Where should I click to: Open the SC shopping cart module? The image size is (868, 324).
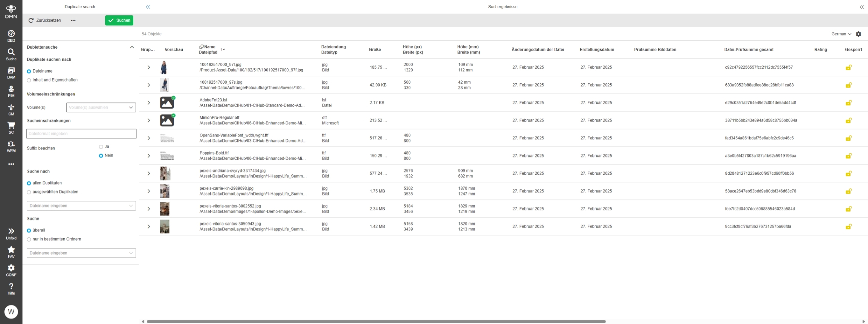[11, 128]
